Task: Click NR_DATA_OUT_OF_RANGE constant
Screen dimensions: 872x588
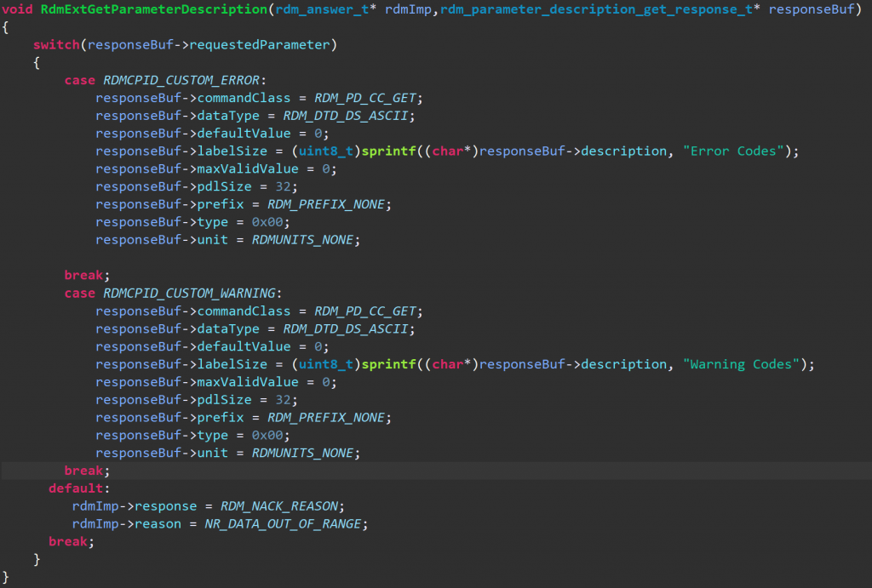Action: tap(283, 524)
